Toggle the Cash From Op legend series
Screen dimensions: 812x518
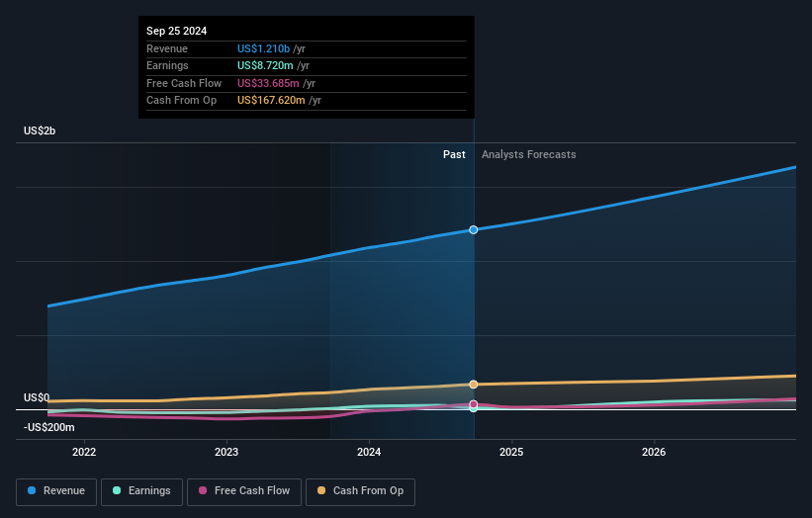pyautogui.click(x=360, y=491)
